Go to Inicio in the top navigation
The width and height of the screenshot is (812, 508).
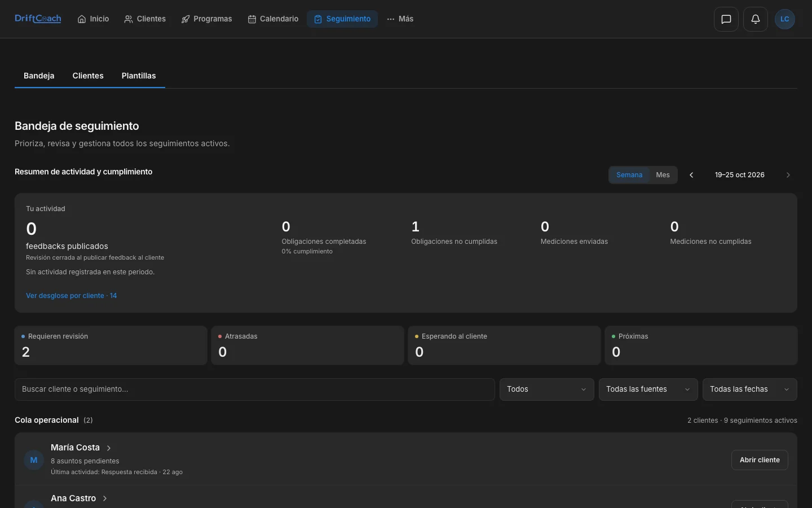tap(94, 19)
